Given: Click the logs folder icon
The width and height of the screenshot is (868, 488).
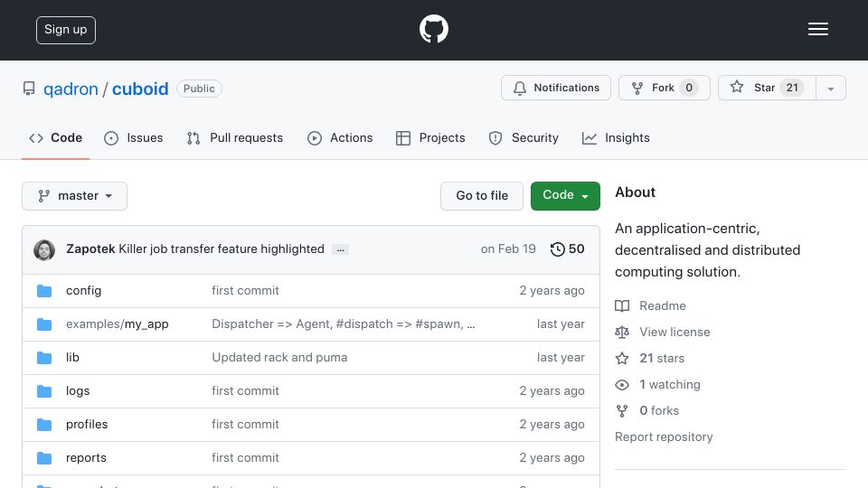Looking at the screenshot, I should (44, 391).
